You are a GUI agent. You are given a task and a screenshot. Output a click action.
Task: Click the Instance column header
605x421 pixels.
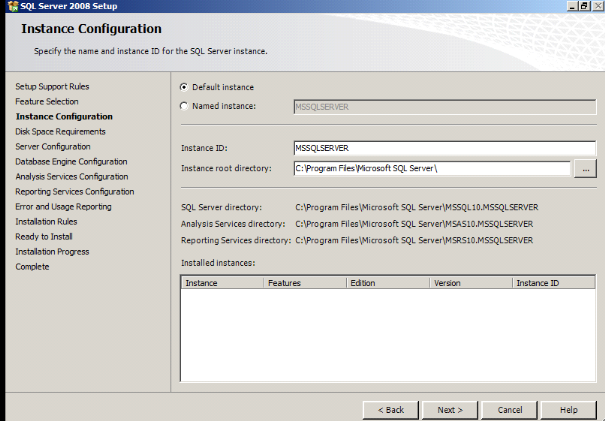tap(221, 284)
